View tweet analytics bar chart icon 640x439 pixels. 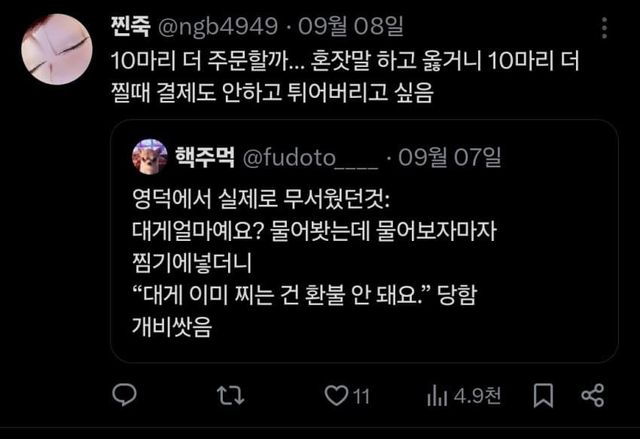point(437,396)
